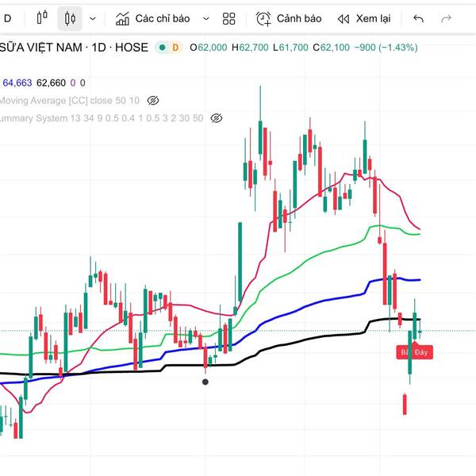
Task: Undo last chart action
Action: click(419, 19)
